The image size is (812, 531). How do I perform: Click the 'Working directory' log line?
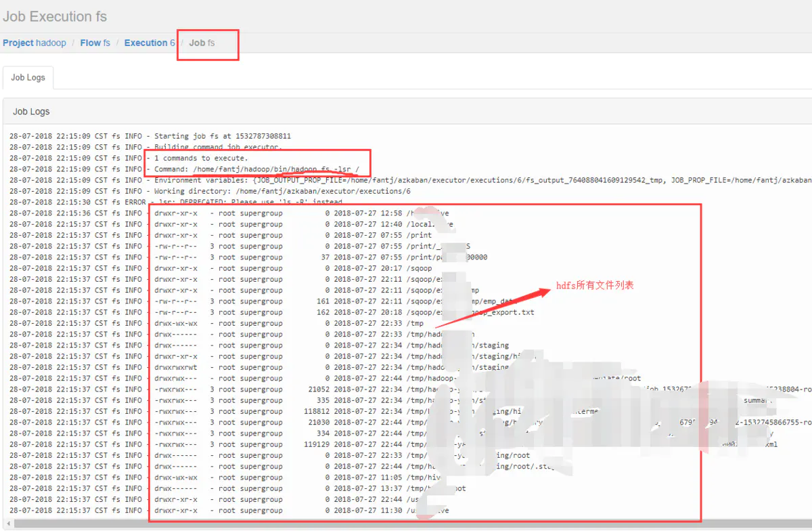tap(210, 191)
